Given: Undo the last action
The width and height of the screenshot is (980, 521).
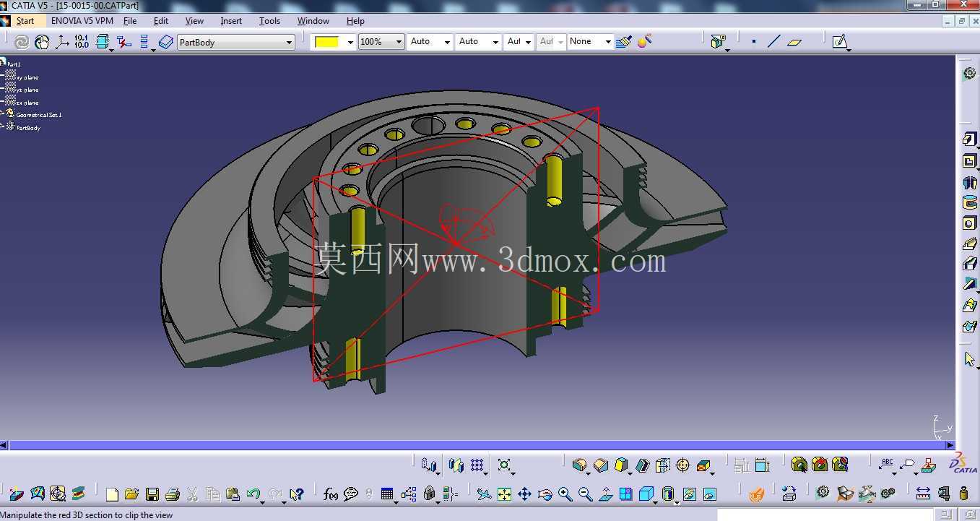Looking at the screenshot, I should tap(253, 494).
